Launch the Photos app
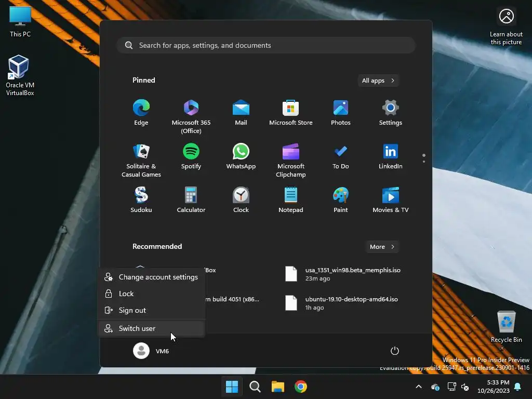Viewport: 532px width, 399px height. click(x=341, y=113)
